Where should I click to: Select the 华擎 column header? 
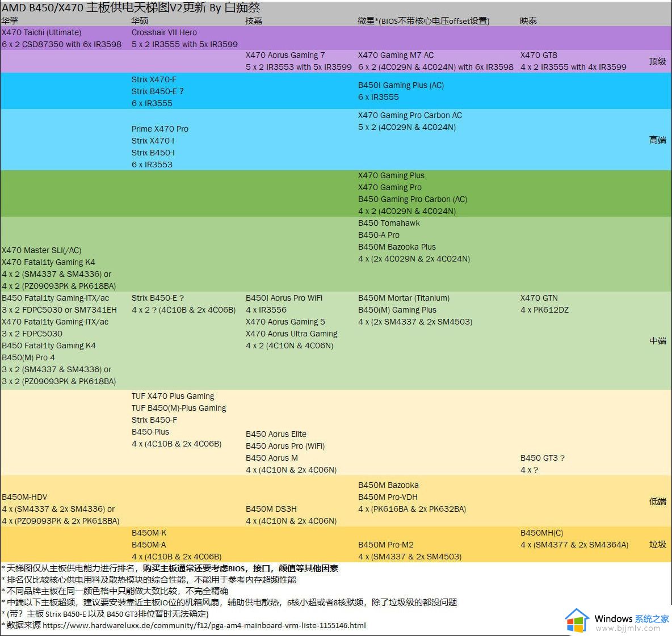pos(10,20)
